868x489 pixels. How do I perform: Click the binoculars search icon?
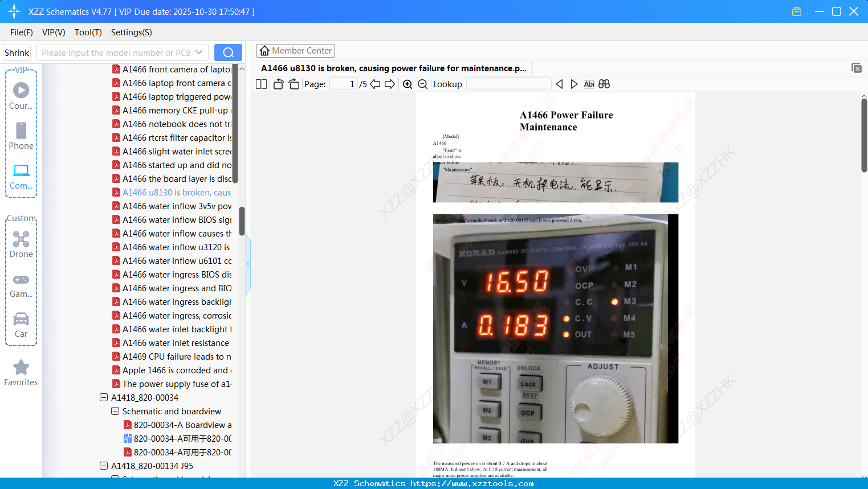pos(604,84)
